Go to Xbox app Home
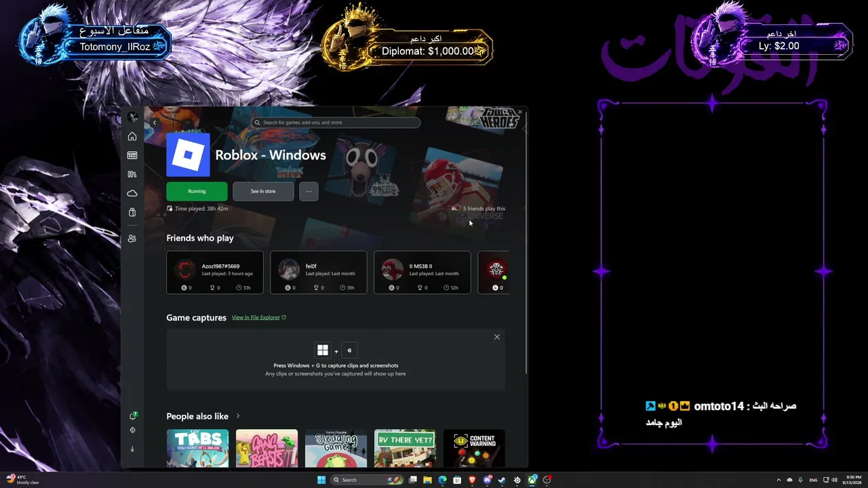Image resolution: width=868 pixels, height=488 pixels. click(132, 137)
